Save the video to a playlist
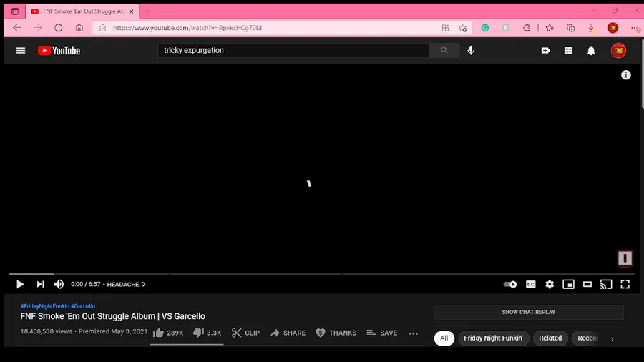The image size is (644, 362). pos(381,333)
